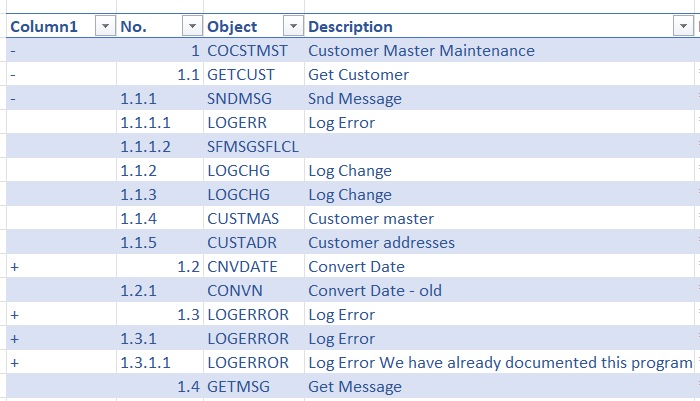
Task: Open the Object column filter dropdown
Action: (293, 27)
